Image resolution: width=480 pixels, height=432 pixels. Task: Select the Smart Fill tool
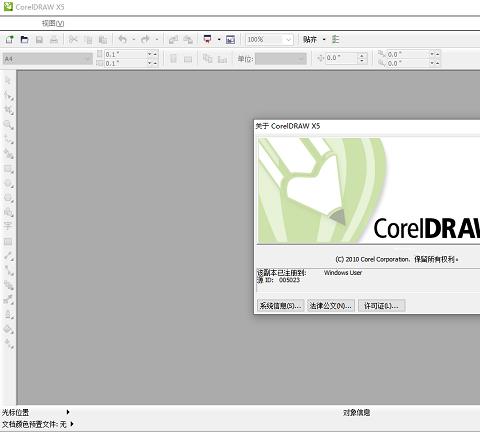tap(8, 154)
